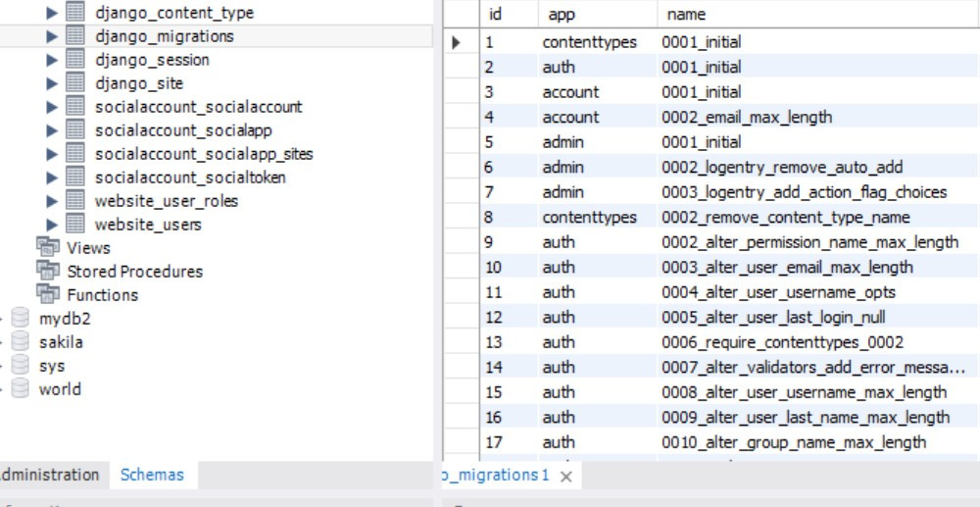Click the 0004_alter_user_username_opts cell
The image size is (980, 507).
pos(818,292)
